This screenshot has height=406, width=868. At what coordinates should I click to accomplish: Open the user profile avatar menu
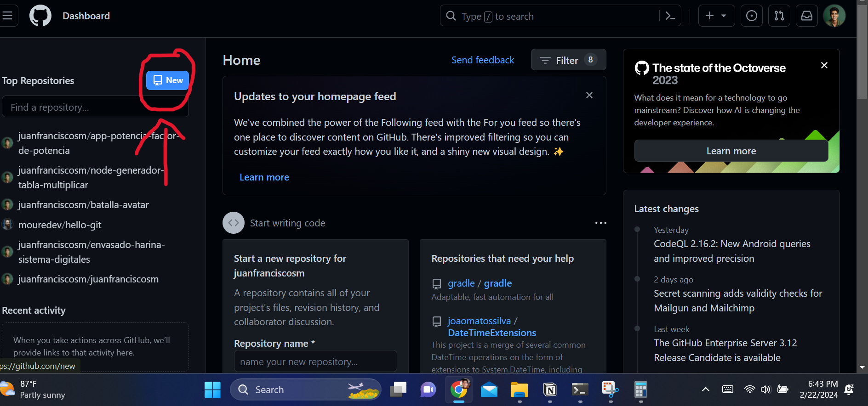834,16
